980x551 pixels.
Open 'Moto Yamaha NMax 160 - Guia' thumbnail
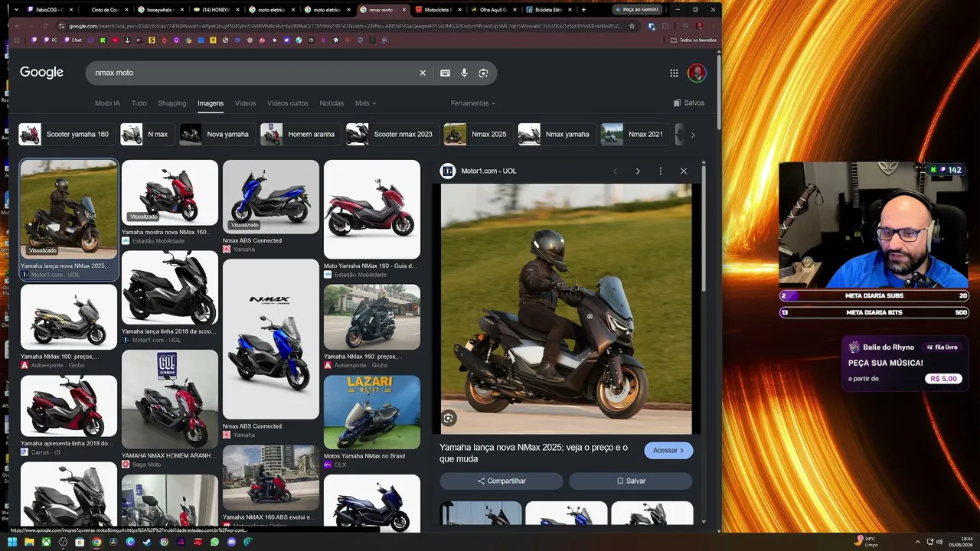[372, 210]
